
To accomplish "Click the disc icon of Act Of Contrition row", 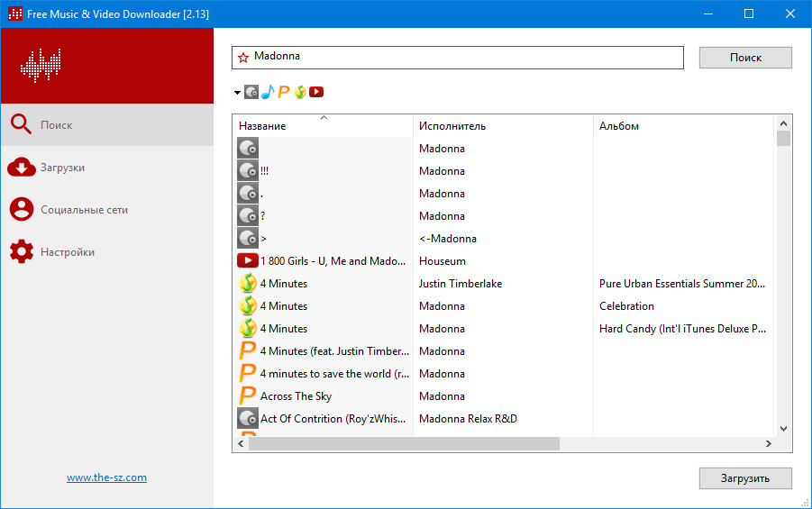I will point(248,418).
